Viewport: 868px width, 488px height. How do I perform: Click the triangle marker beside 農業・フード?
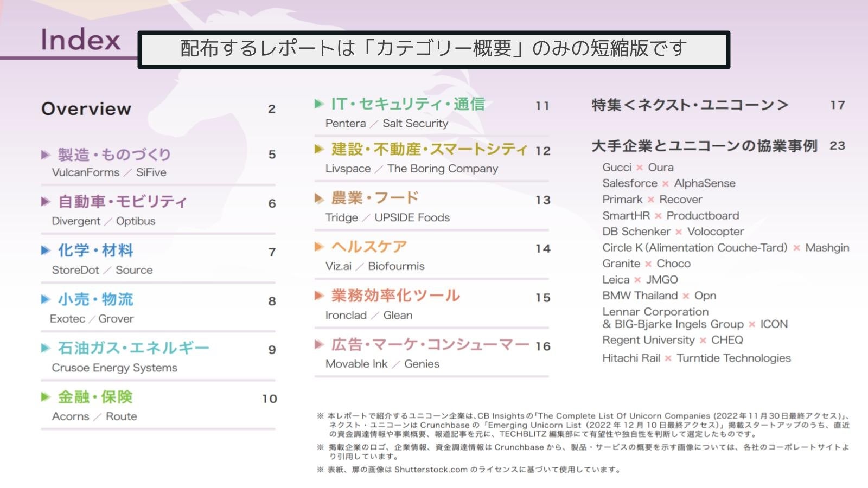[x=319, y=198]
